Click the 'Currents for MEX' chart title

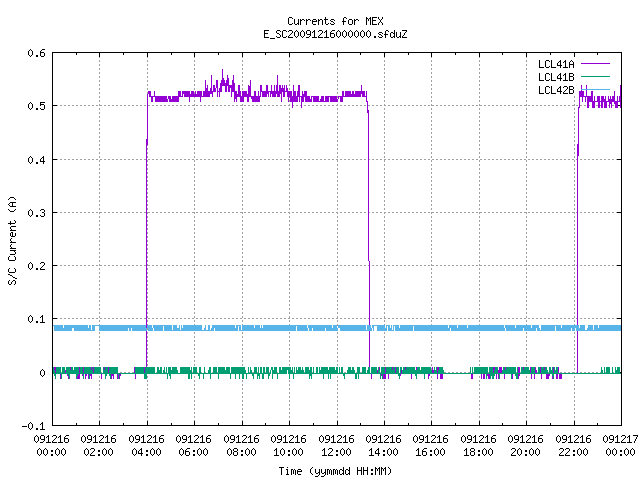335,21
